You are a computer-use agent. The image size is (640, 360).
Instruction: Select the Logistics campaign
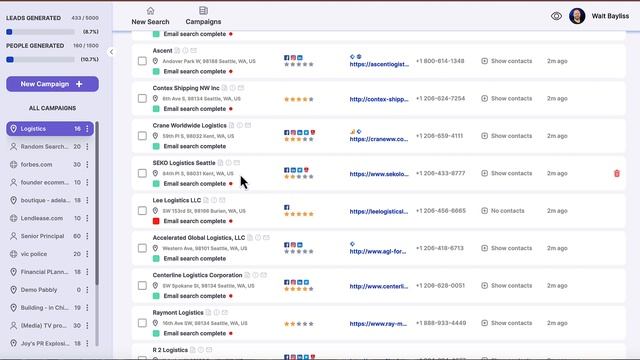[x=50, y=129]
